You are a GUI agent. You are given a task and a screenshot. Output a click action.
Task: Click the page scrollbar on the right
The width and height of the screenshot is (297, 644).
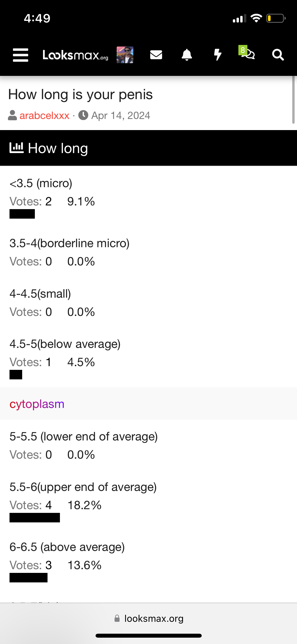[293, 100]
